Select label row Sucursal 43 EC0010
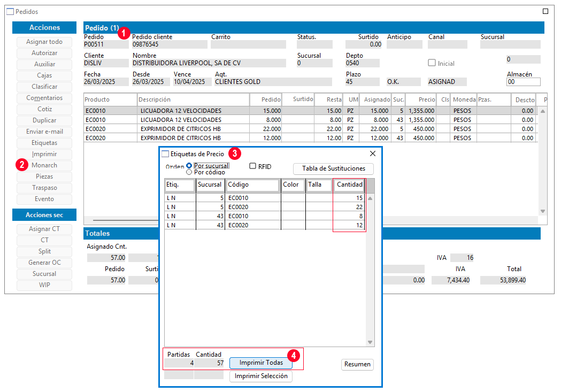The width and height of the screenshot is (561, 392). tap(265, 216)
